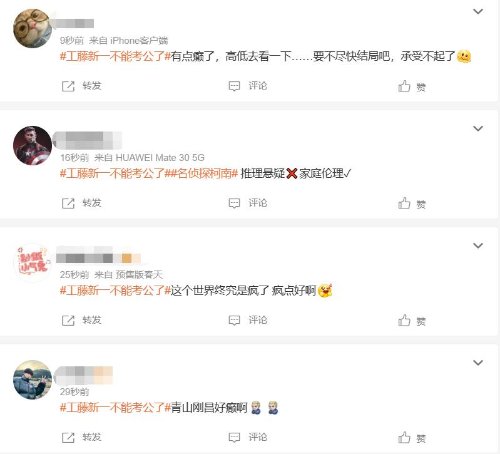Open the Captain America avatar profile
Screen dimensions: 500x454
pos(32,146)
